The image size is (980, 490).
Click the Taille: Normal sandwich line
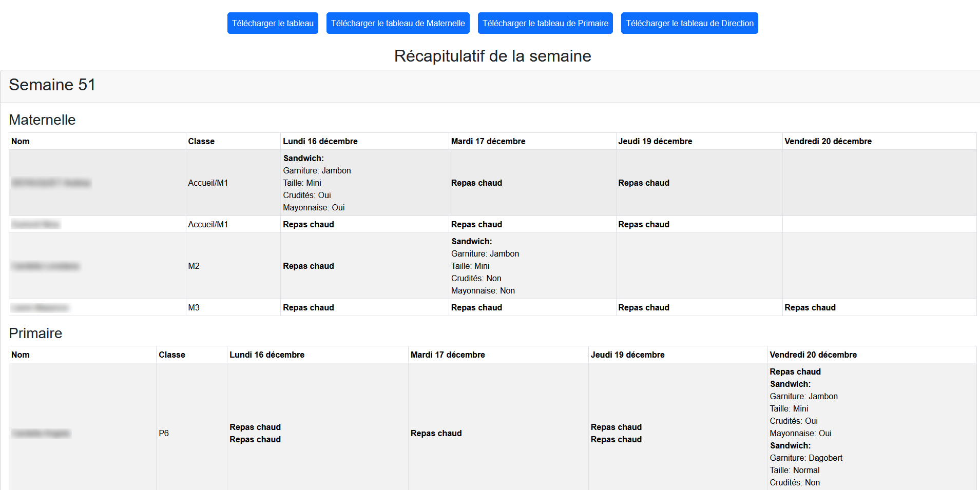(x=795, y=471)
